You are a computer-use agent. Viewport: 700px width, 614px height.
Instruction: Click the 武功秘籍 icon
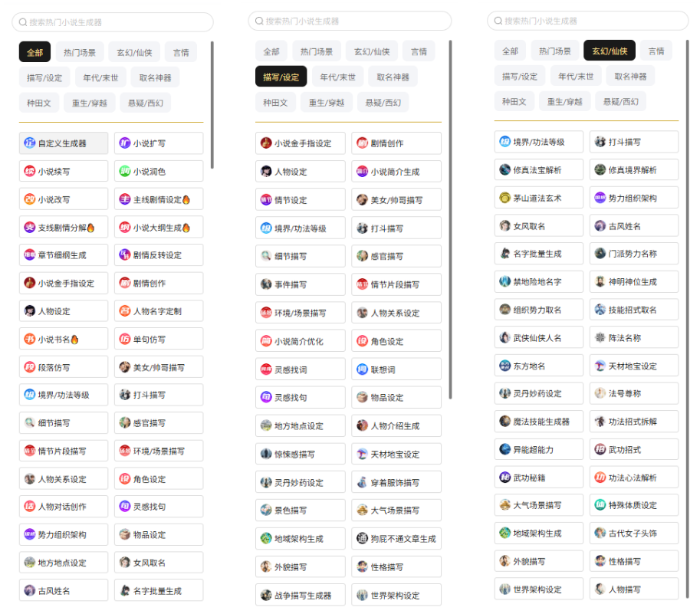pos(505,478)
